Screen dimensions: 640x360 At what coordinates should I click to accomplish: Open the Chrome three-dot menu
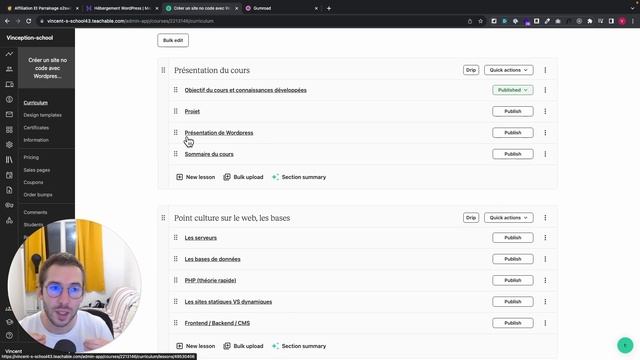coord(633,21)
